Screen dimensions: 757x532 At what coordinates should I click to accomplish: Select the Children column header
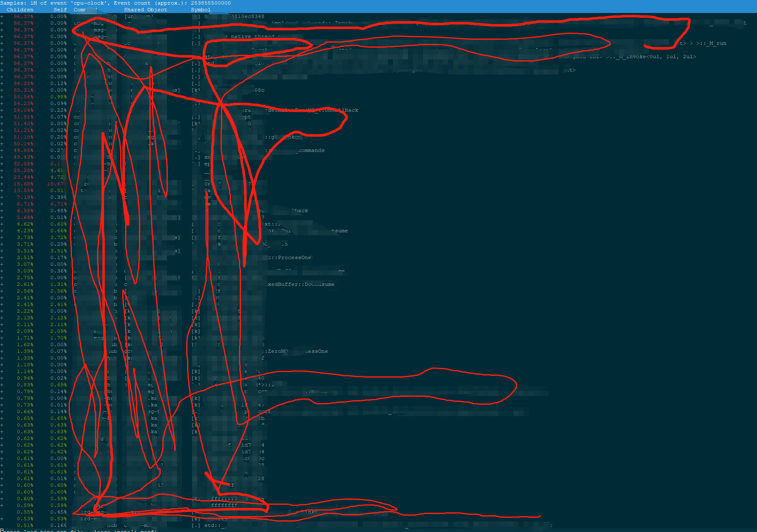pos(20,10)
